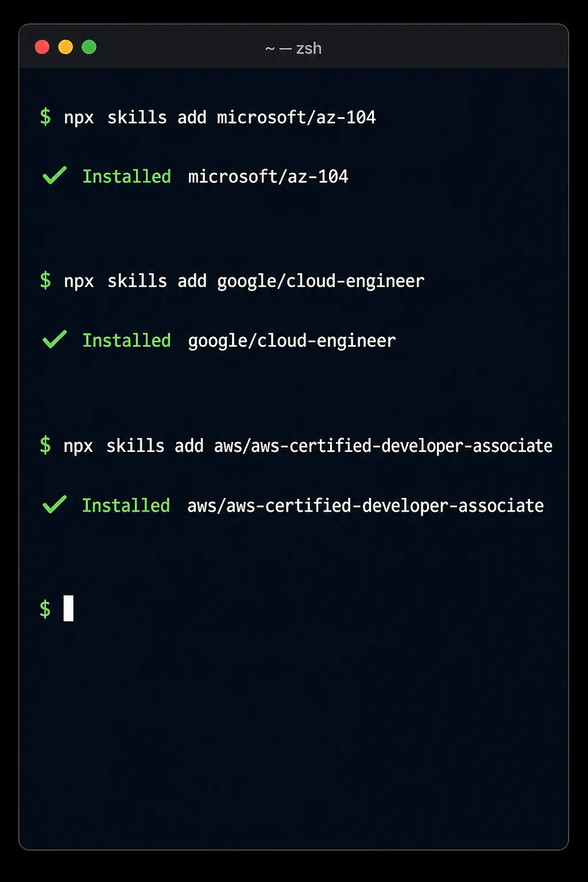The width and height of the screenshot is (588, 882).
Task: Click output text 'Installed aws/aws-certified-developer-associate'
Action: tap(313, 505)
